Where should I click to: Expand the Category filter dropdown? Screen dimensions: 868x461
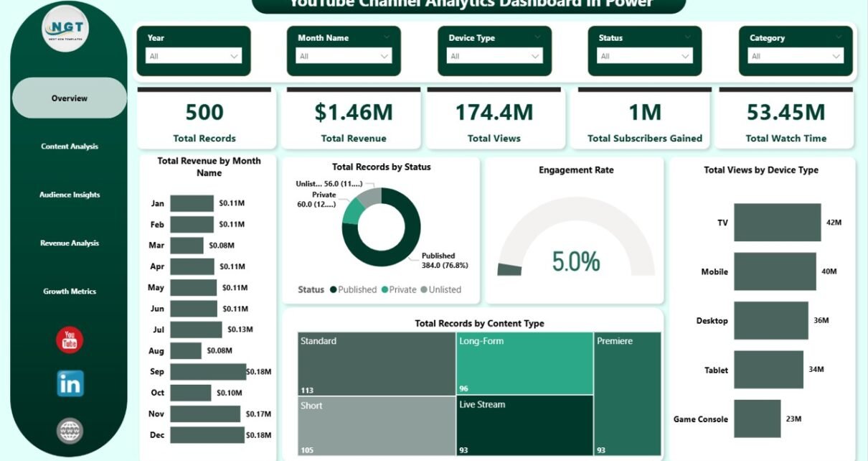click(796, 56)
